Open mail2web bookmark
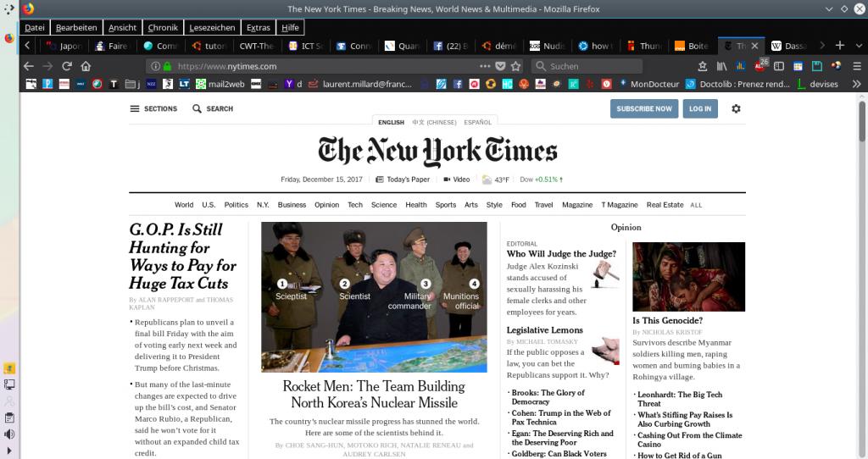This screenshot has height=459, width=868. click(220, 84)
